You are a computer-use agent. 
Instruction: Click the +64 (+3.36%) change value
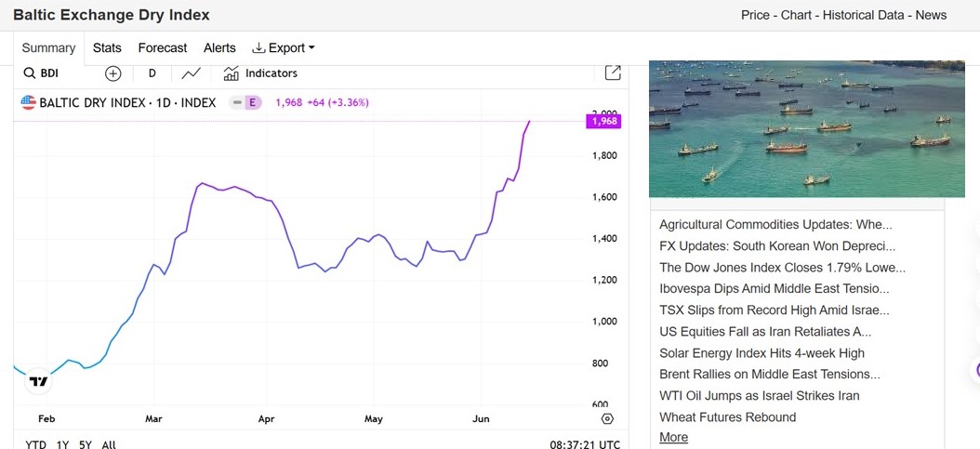[338, 102]
